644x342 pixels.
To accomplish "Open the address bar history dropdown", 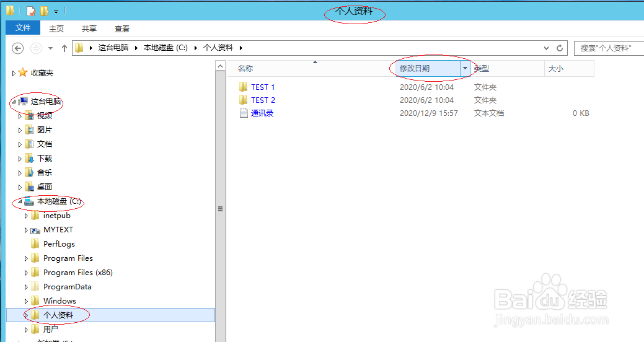I will click(x=546, y=48).
